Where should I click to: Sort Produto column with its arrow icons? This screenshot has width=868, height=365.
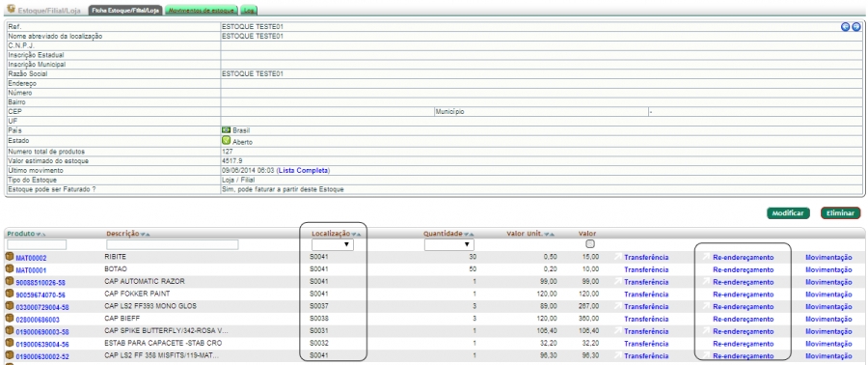pyautogui.click(x=41, y=235)
